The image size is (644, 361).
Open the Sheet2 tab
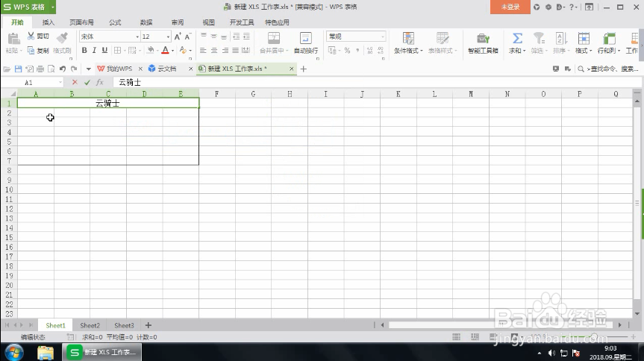(90, 325)
